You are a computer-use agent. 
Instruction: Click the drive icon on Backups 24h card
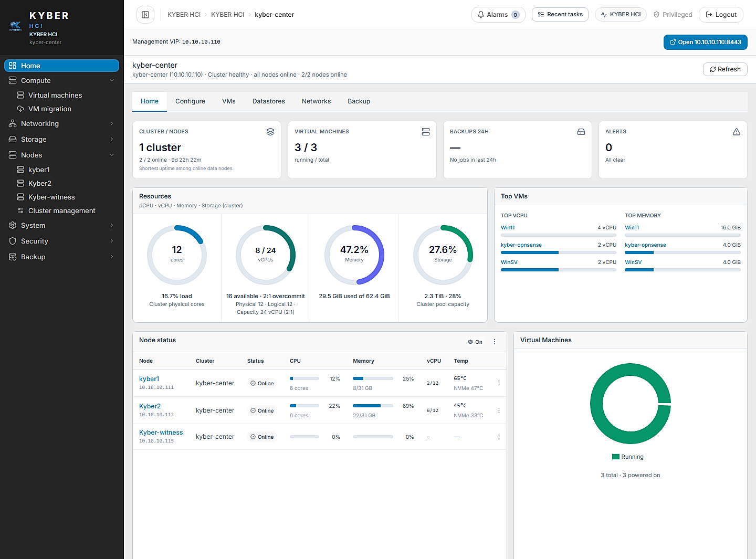581,132
